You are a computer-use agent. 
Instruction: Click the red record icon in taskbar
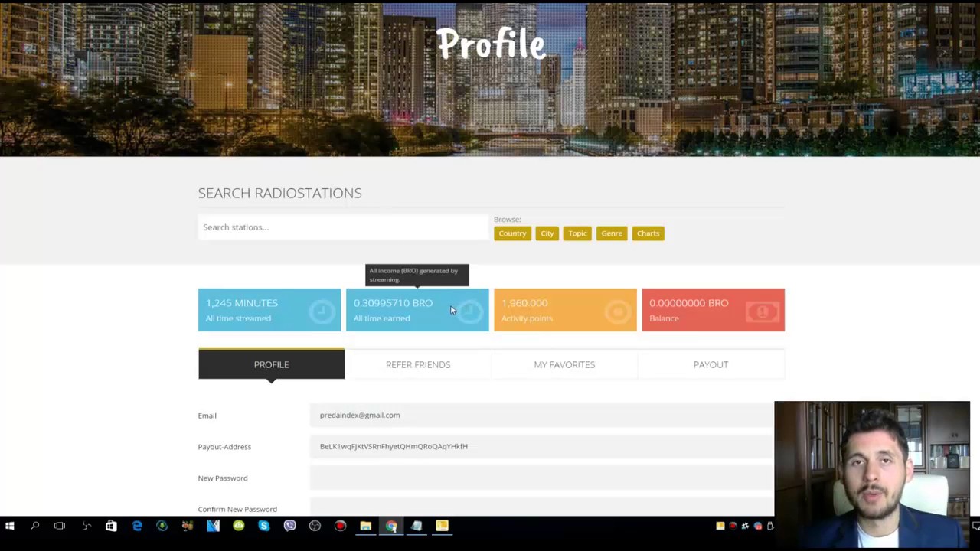(340, 526)
